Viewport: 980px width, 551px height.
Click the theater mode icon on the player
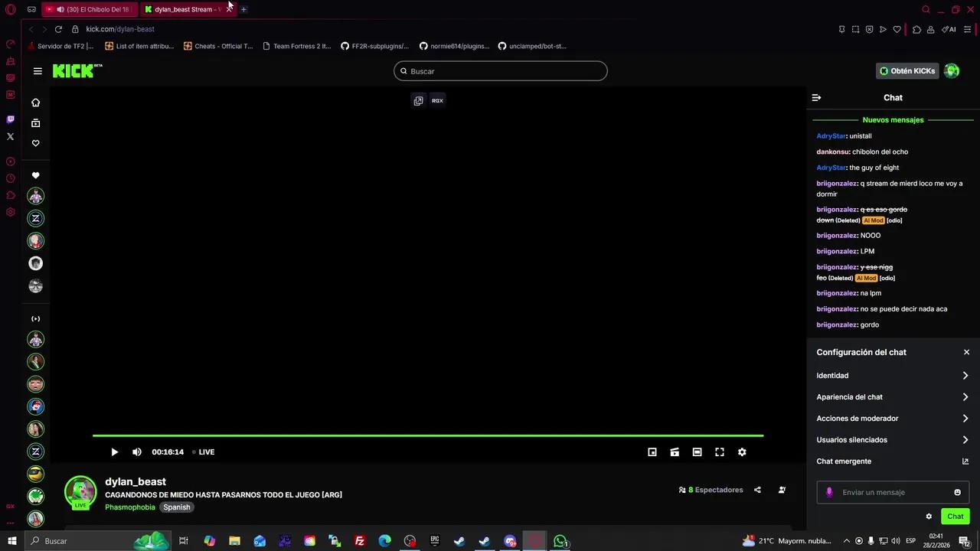point(697,452)
